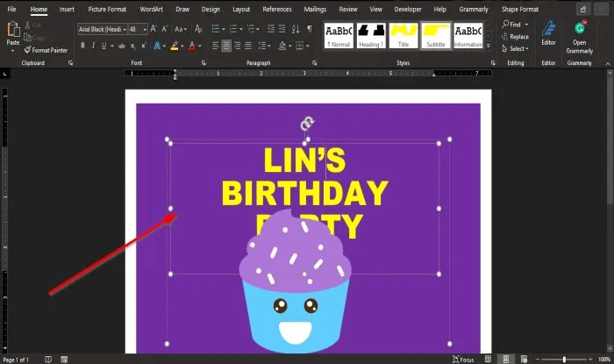The image size is (614, 364).
Task: Apply the Normal style
Action: coord(339,35)
